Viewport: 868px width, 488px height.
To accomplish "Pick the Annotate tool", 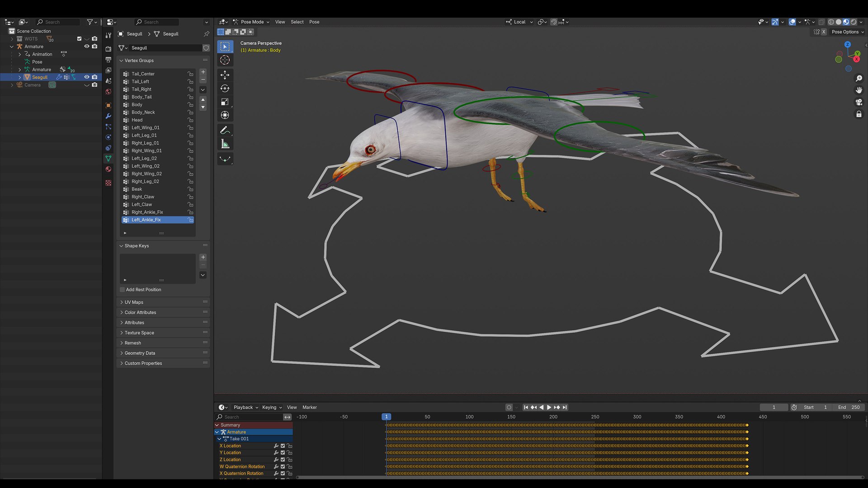I will click(x=225, y=131).
